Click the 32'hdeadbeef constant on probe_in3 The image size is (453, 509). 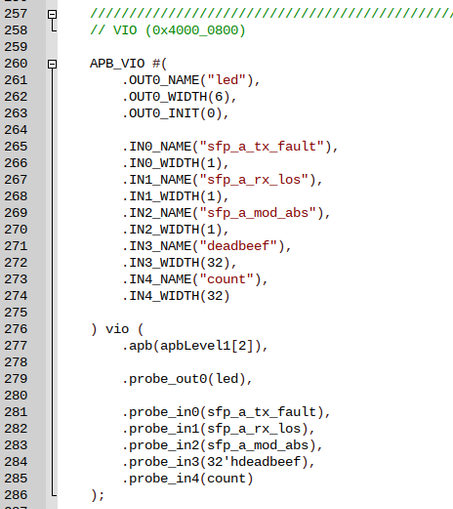(x=254, y=462)
